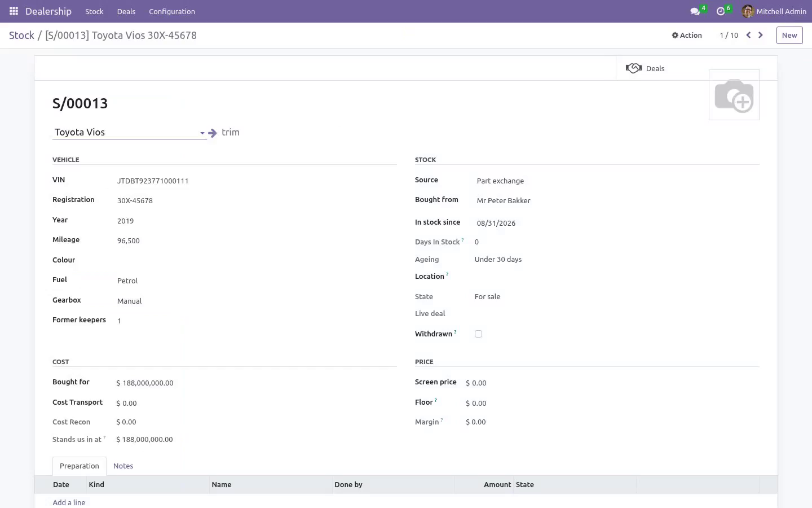Click the Deals handshake icon
812x508 pixels.
(x=634, y=68)
